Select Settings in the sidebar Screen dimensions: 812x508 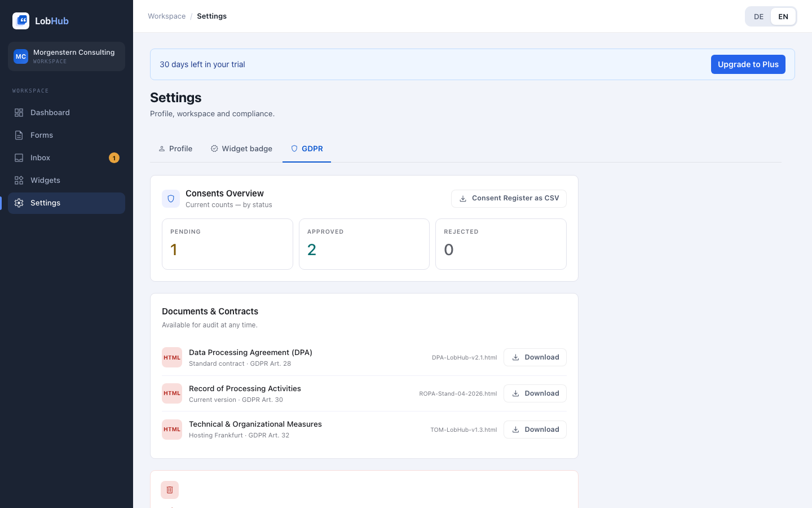(x=67, y=203)
